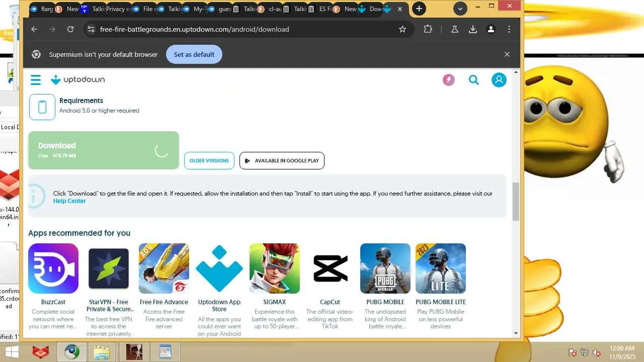This screenshot has width=644, height=362.
Task: Open the pink lightning bolt icon
Action: pyautogui.click(x=449, y=80)
